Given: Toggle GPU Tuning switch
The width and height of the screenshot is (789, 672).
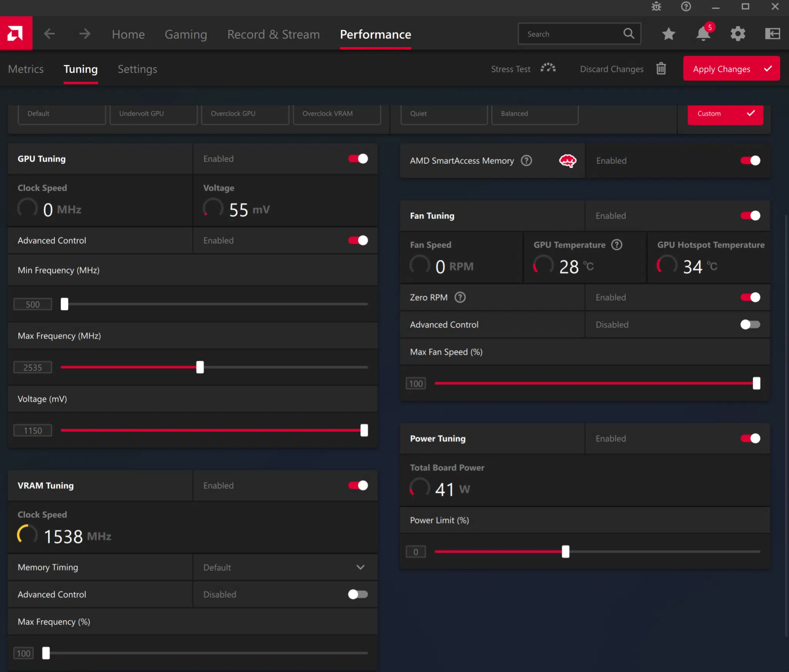Looking at the screenshot, I should [x=358, y=159].
